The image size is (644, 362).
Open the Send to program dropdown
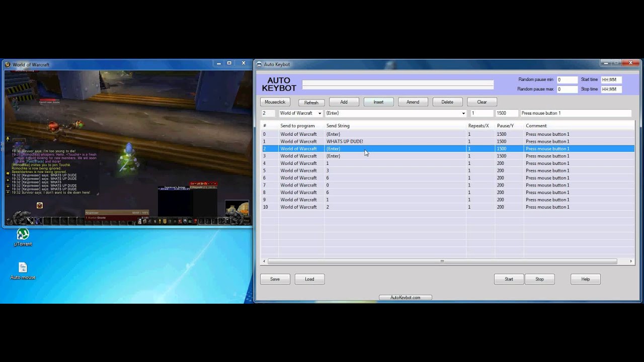[319, 113]
